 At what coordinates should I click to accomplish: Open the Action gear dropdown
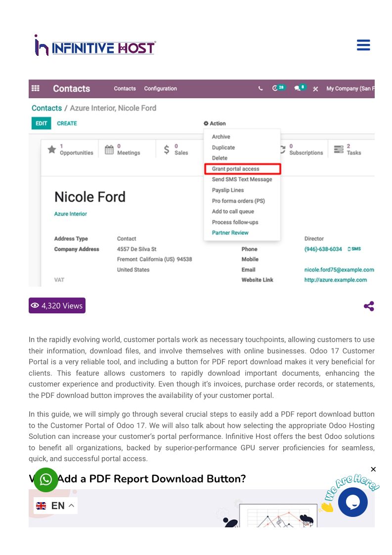[x=215, y=124]
